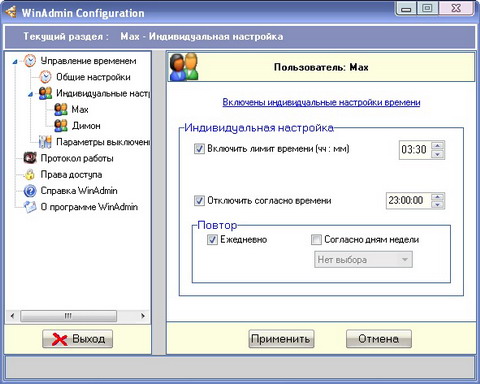
Task: Select Управление временем root node
Action: 88,61
